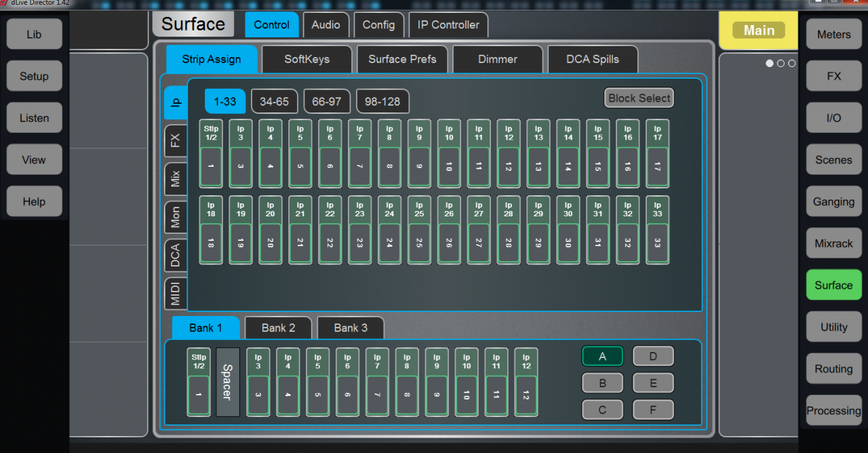Open the Routing screen
Image resolution: width=868 pixels, height=453 pixels.
833,369
